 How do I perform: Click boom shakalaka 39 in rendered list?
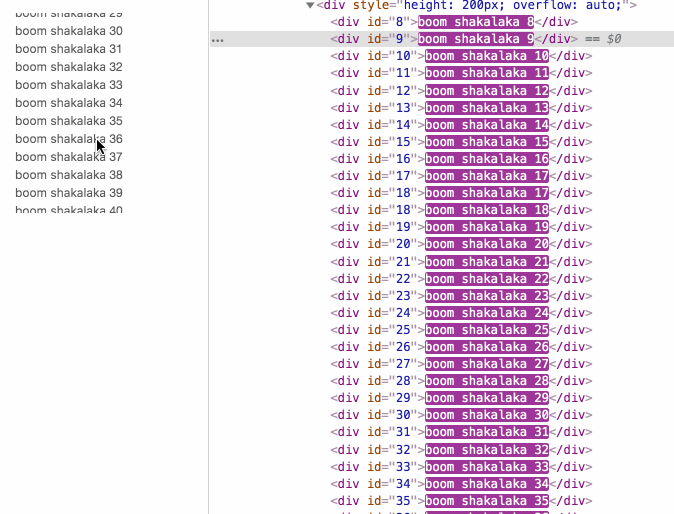point(69,193)
